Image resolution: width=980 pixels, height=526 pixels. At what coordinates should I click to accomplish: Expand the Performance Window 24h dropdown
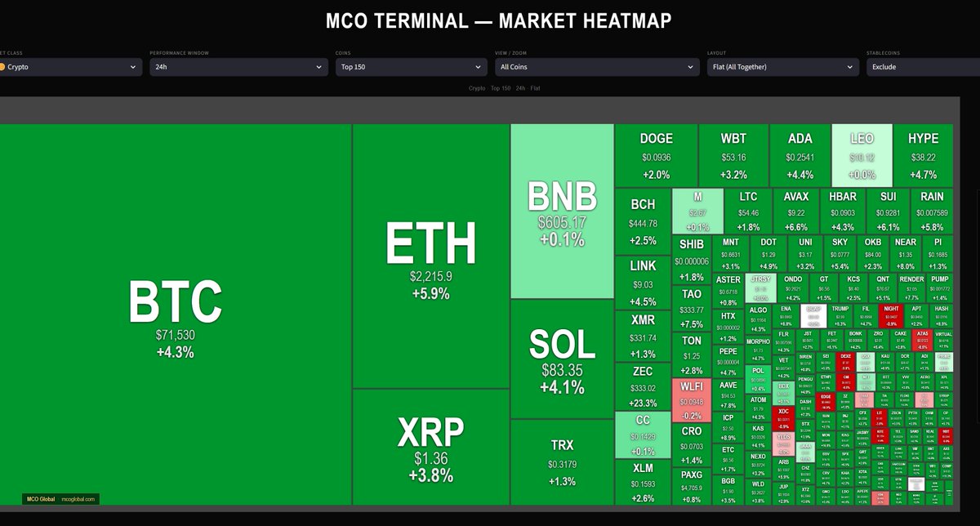(x=236, y=67)
